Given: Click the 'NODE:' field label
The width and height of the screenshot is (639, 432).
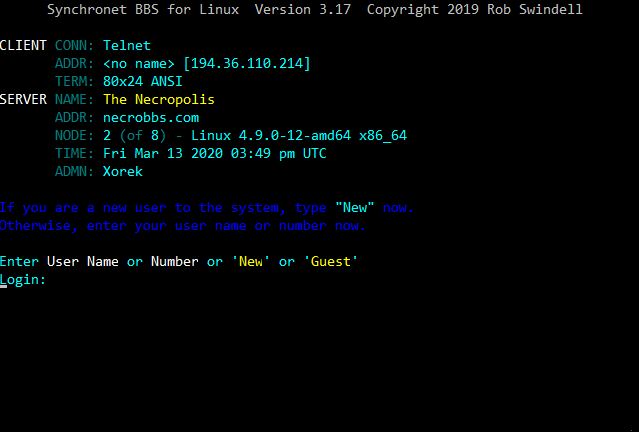Looking at the screenshot, I should coord(75,135).
